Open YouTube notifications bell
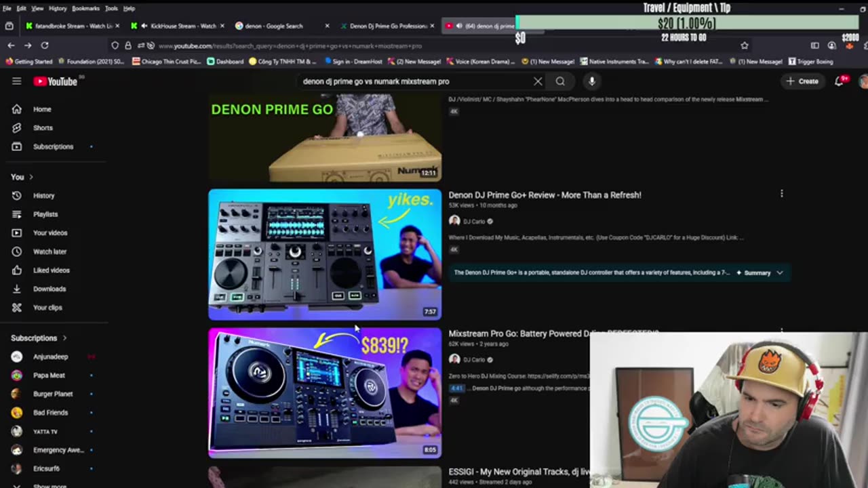 click(840, 81)
